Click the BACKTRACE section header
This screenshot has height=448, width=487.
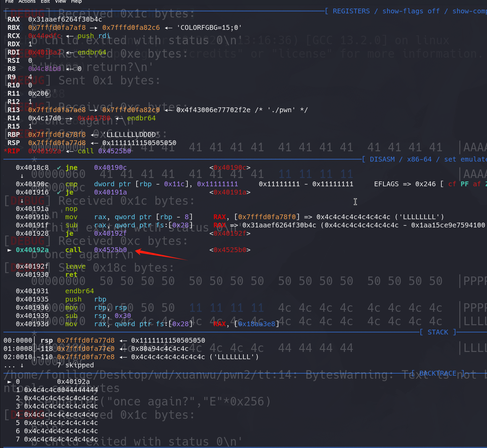pos(438,373)
